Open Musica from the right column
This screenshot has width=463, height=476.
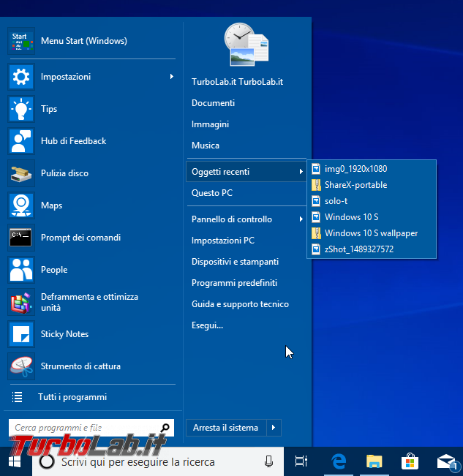[x=206, y=146]
